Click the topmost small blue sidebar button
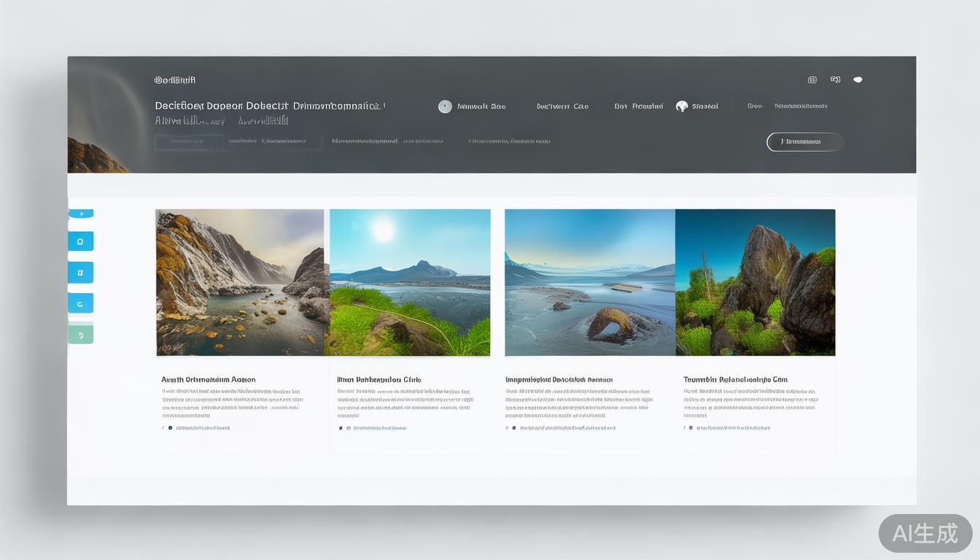 pyautogui.click(x=80, y=214)
